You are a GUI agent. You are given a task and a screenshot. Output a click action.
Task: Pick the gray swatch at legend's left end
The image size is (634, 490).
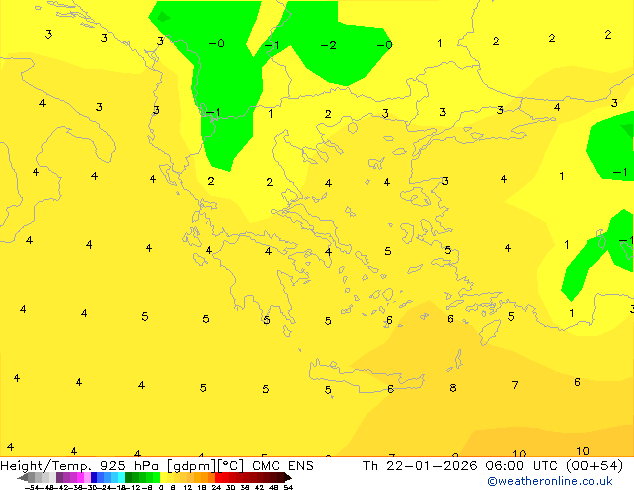click(24, 477)
